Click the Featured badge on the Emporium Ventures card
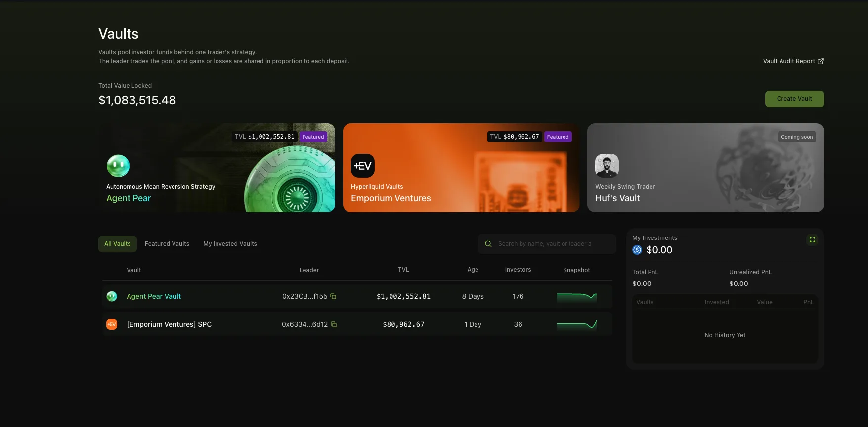 click(558, 137)
